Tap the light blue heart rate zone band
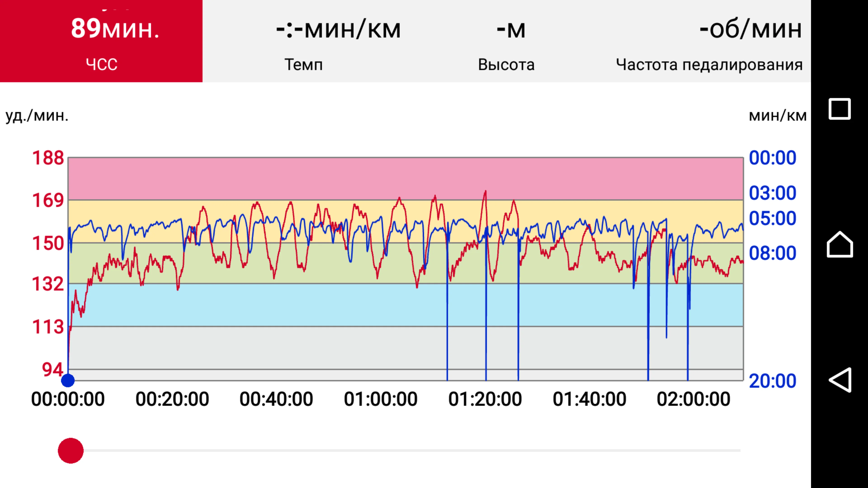This screenshot has width=868, height=488. pos(270,305)
